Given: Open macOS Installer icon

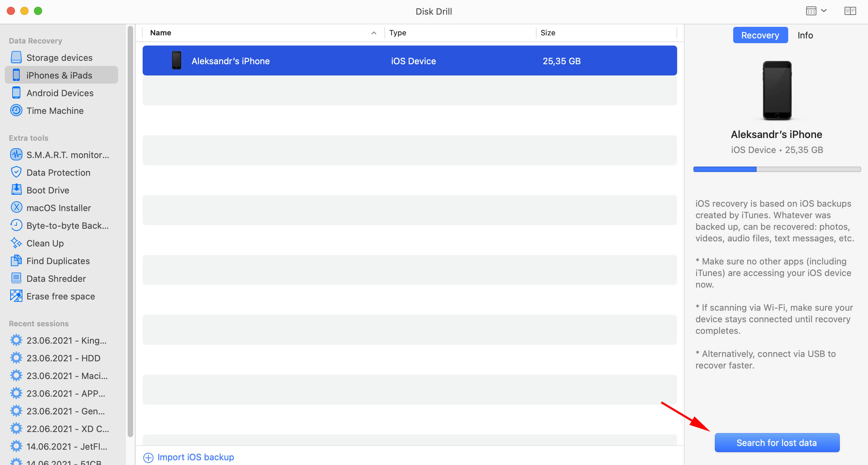Looking at the screenshot, I should coord(16,208).
